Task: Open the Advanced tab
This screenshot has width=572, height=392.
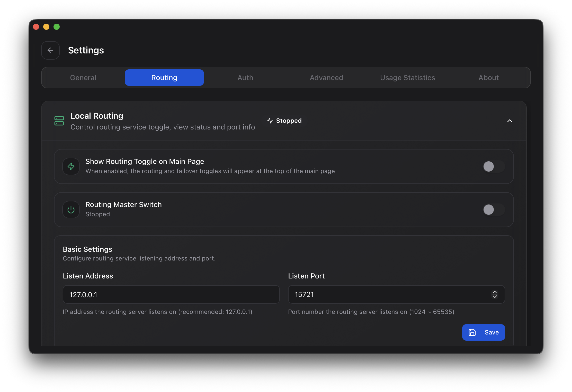Action: click(326, 78)
